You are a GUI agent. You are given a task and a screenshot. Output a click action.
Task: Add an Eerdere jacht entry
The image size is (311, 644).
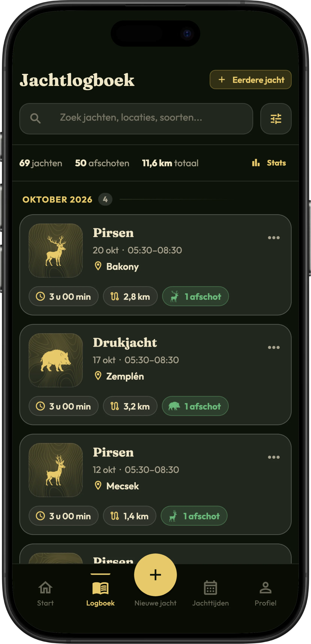[250, 79]
